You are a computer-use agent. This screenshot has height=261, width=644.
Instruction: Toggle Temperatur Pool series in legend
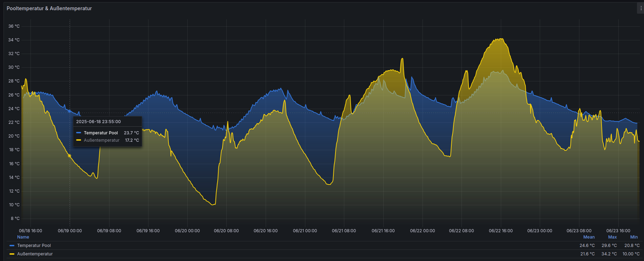point(34,246)
